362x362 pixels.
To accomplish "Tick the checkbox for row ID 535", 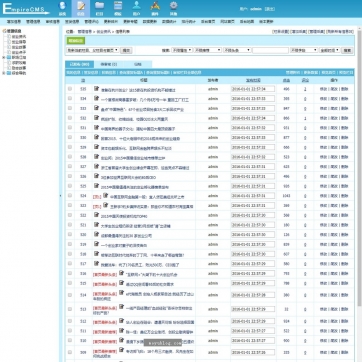I will click(x=70, y=89).
